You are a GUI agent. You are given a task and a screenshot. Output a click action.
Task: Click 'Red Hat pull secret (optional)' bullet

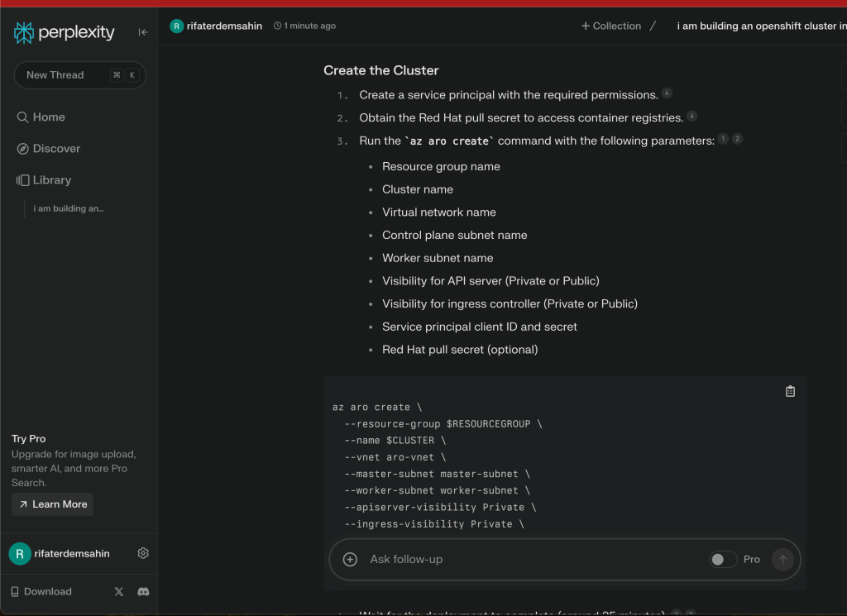click(460, 349)
